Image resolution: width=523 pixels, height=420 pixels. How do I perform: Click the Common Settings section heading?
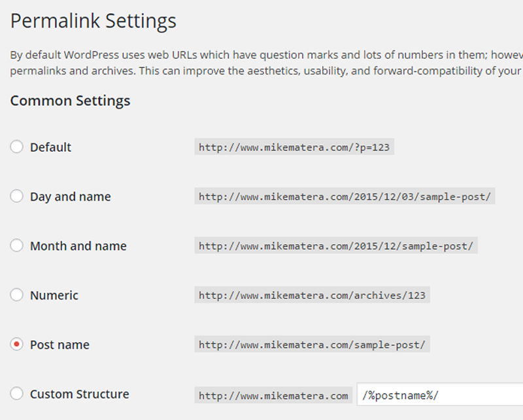(70, 101)
